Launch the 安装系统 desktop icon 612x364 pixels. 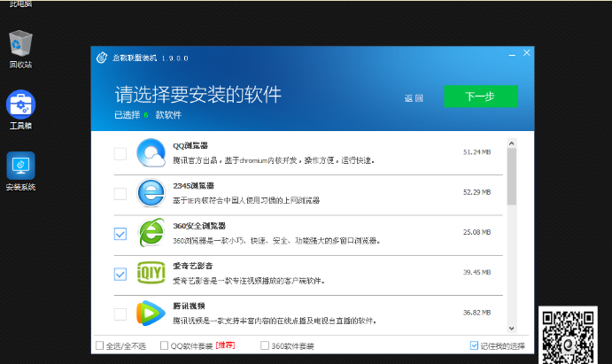click(x=20, y=171)
